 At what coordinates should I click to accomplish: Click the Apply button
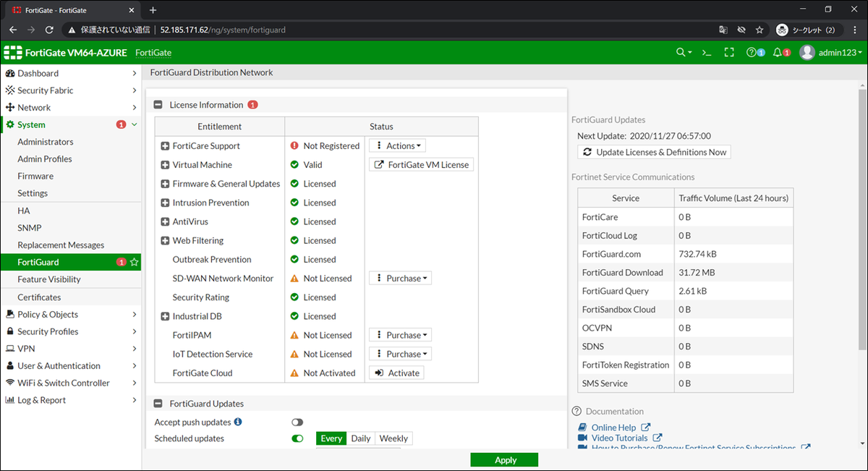click(504, 460)
